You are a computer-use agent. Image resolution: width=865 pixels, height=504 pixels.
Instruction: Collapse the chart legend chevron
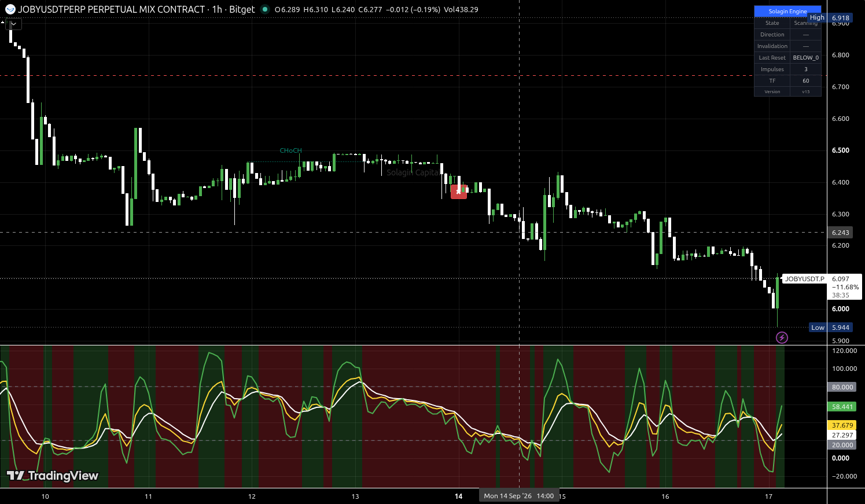(13, 24)
